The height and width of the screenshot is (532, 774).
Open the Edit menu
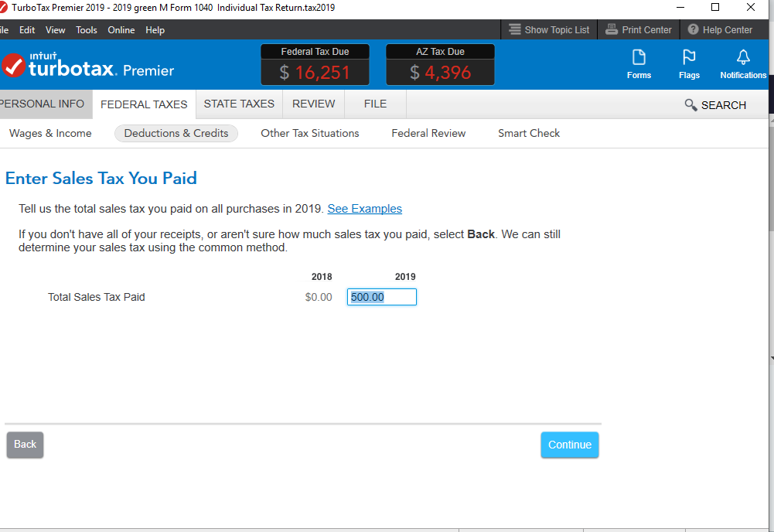(x=27, y=30)
